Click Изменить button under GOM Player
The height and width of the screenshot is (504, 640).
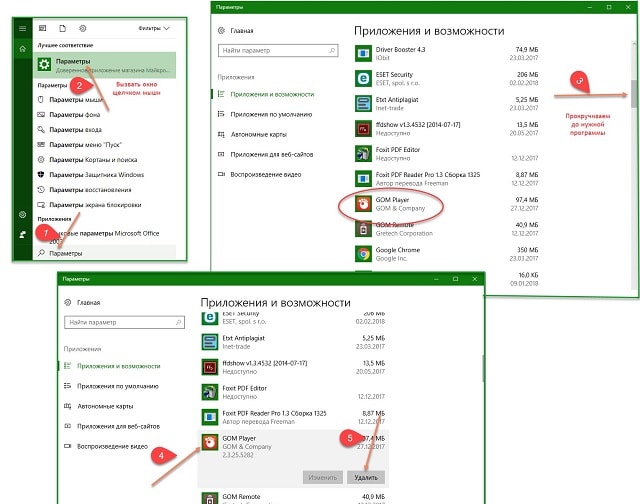point(323,477)
